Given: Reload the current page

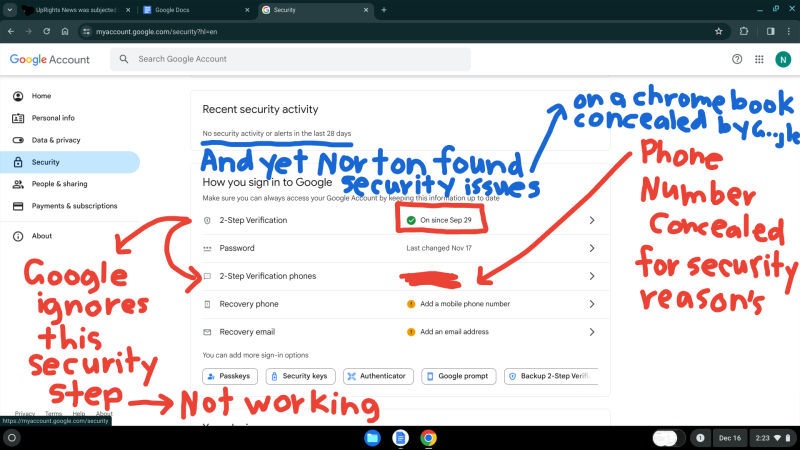Looking at the screenshot, I should (x=46, y=32).
